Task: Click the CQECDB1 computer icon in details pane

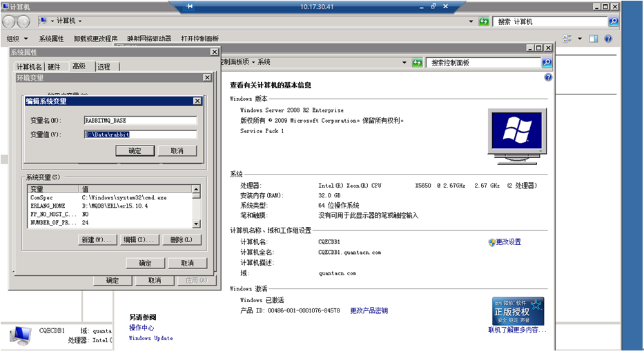Action: click(x=20, y=335)
